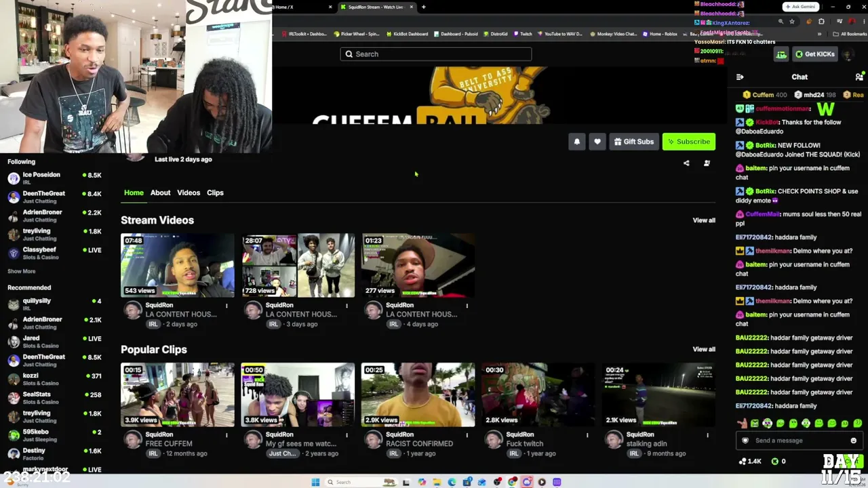Click the notification bell icon
The width and height of the screenshot is (868, 488).
[577, 142]
